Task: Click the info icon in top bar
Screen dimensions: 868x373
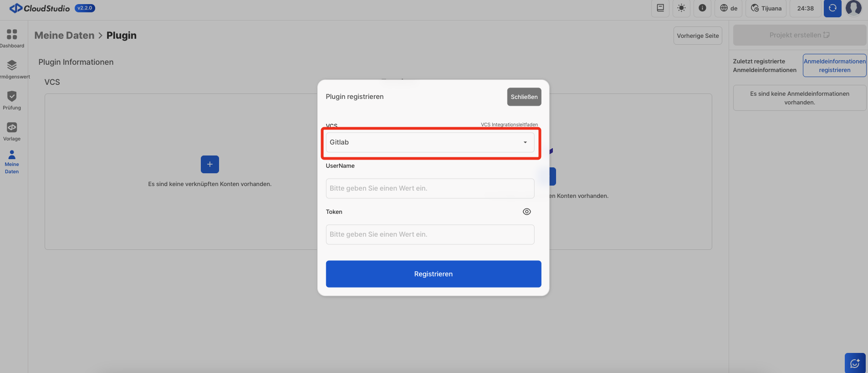Action: click(702, 8)
